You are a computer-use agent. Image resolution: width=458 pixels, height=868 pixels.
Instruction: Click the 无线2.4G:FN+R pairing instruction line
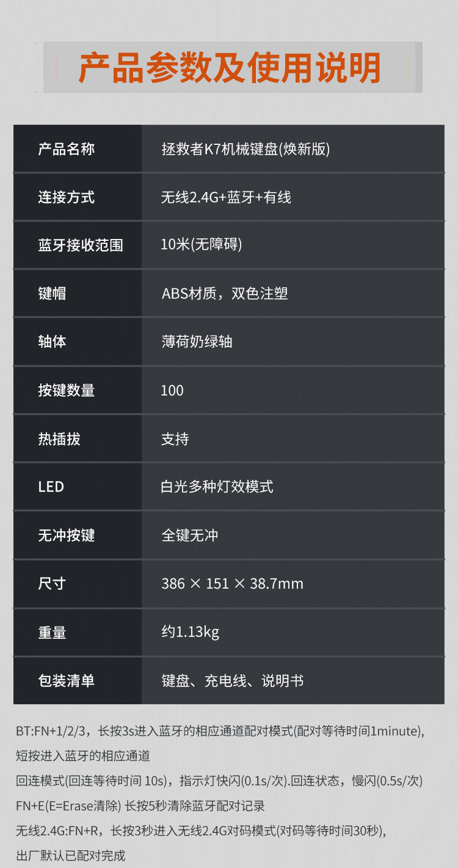pos(202,831)
